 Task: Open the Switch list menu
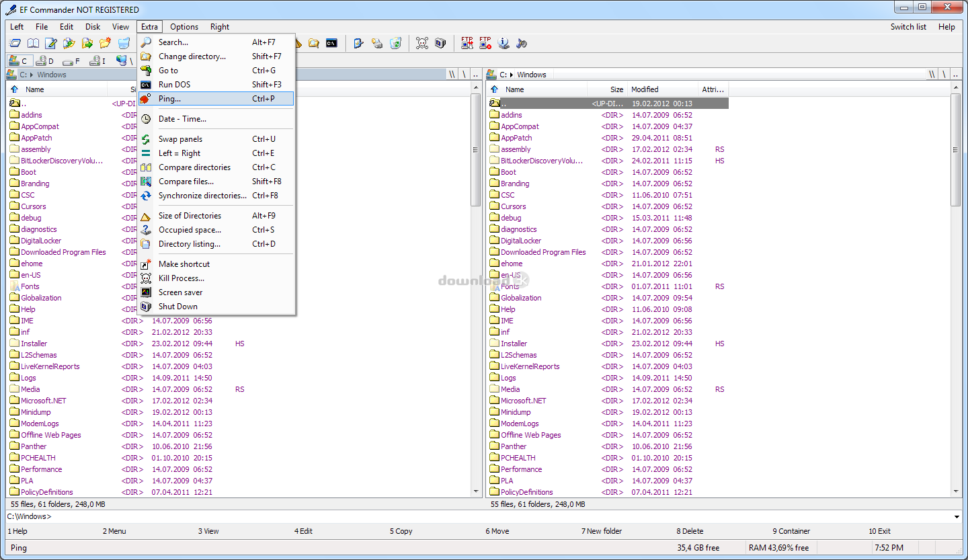point(908,27)
